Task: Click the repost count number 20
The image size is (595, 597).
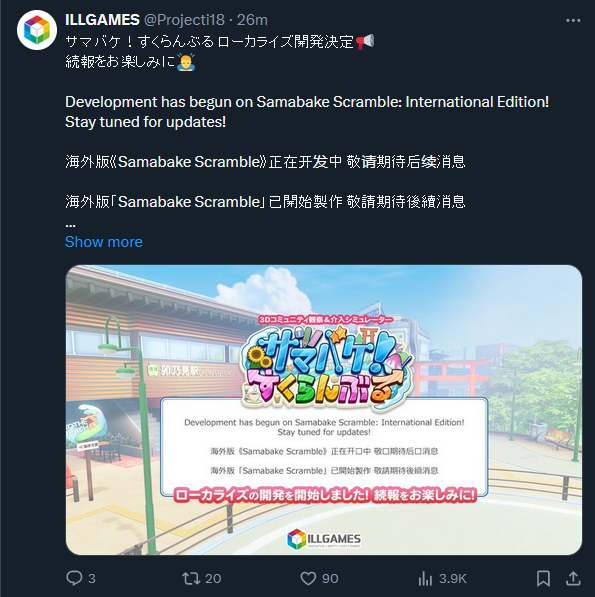Action: click(x=213, y=578)
